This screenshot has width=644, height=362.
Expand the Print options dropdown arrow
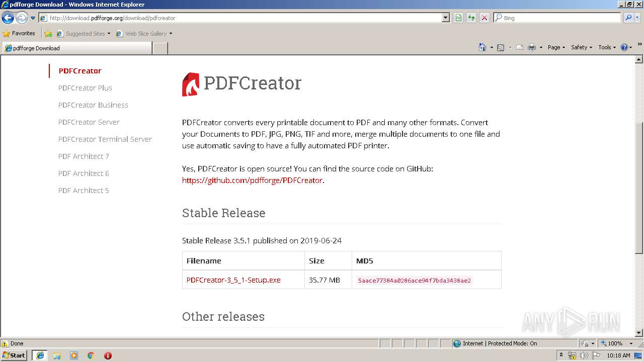(x=541, y=48)
